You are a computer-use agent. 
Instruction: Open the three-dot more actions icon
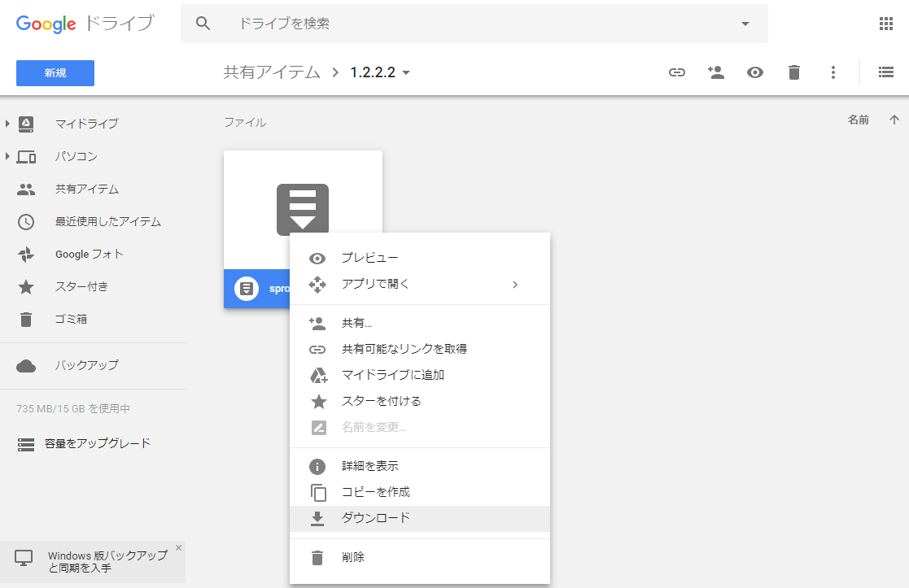833,72
